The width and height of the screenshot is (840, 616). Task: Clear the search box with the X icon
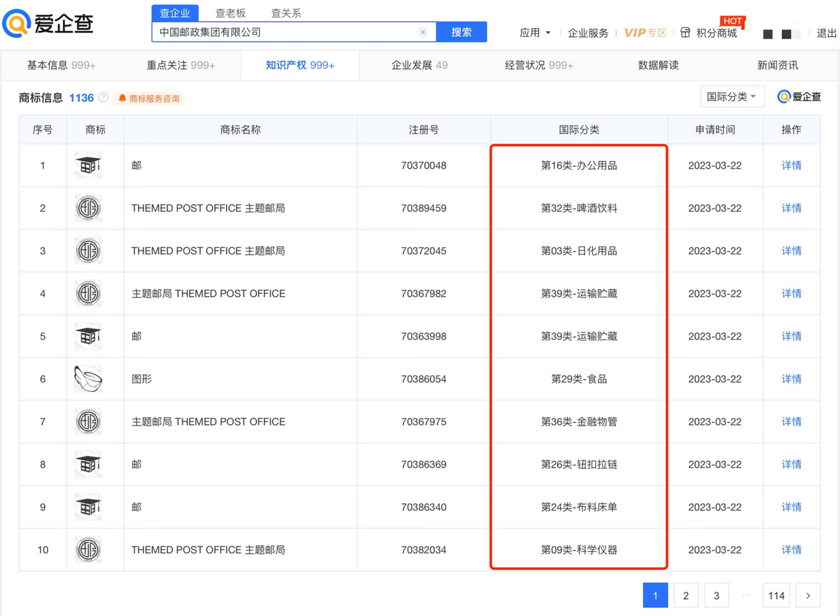pos(423,32)
